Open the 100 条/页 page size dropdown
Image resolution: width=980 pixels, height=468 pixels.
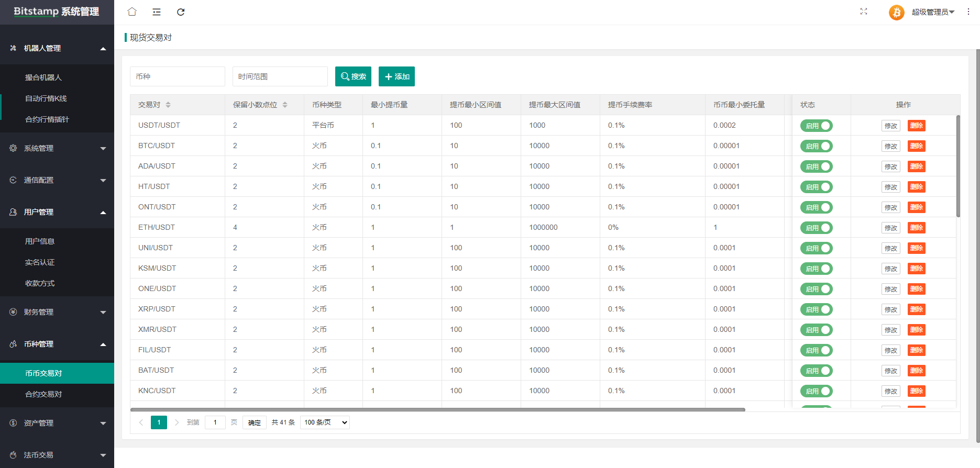tap(325, 422)
